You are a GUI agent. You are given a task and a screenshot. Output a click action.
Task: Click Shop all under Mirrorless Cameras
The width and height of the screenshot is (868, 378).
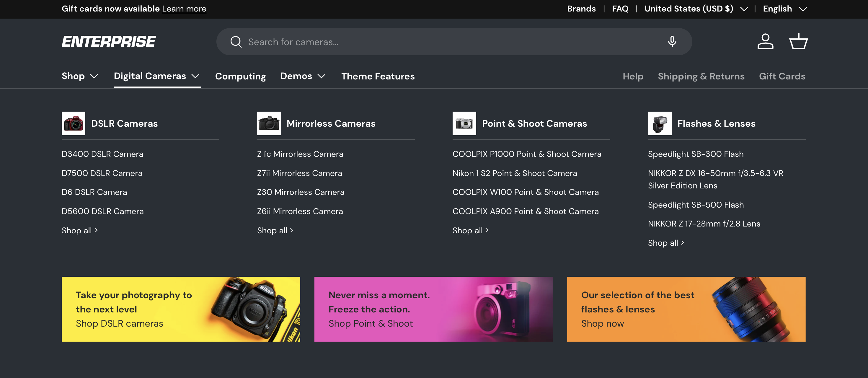275,230
